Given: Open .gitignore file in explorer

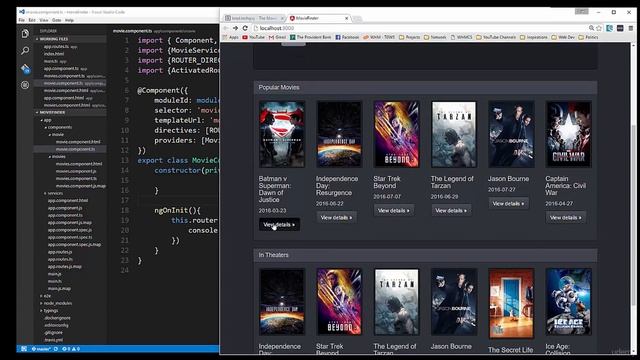Looking at the screenshot, I should (53, 333).
